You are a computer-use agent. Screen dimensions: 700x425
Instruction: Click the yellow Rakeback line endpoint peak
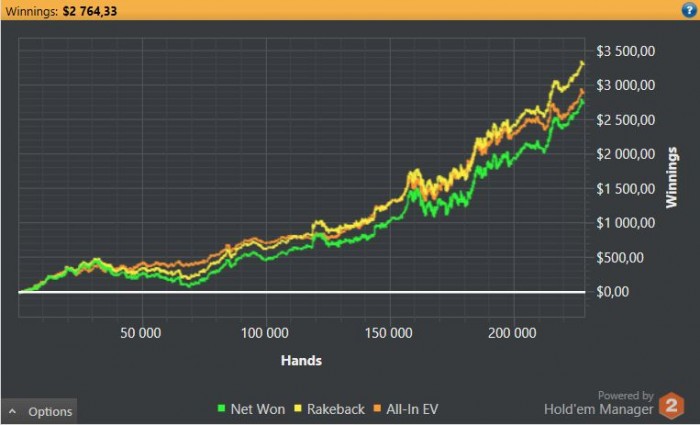(x=582, y=63)
